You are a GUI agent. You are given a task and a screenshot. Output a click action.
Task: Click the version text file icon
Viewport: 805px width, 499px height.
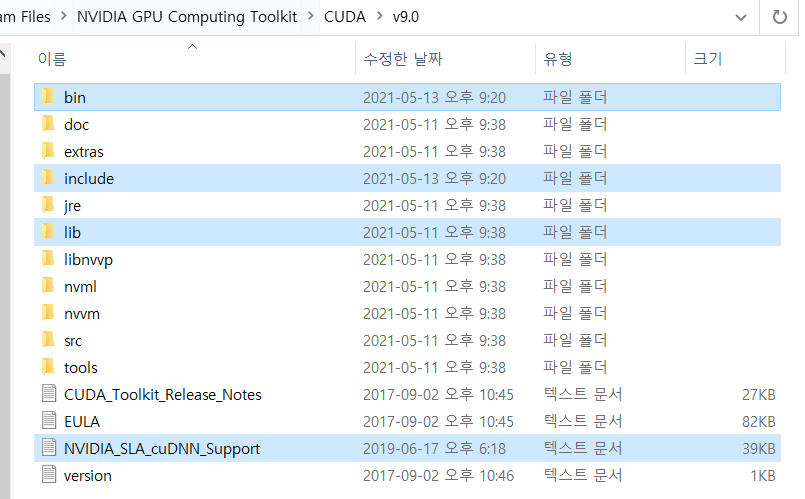click(x=49, y=475)
